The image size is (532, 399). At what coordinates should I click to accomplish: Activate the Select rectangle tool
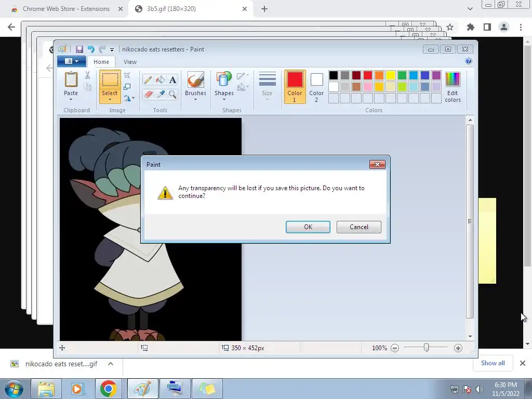pos(110,80)
